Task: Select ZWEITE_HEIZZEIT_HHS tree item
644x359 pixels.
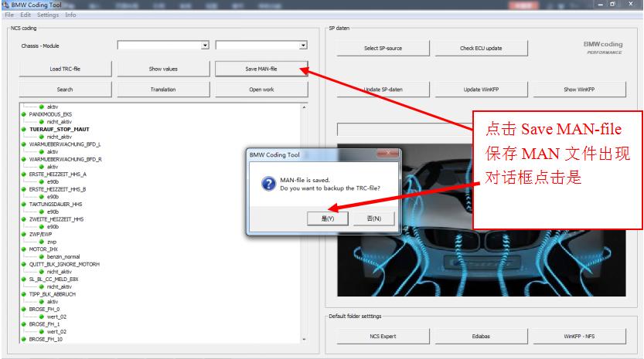Action: tap(56, 219)
